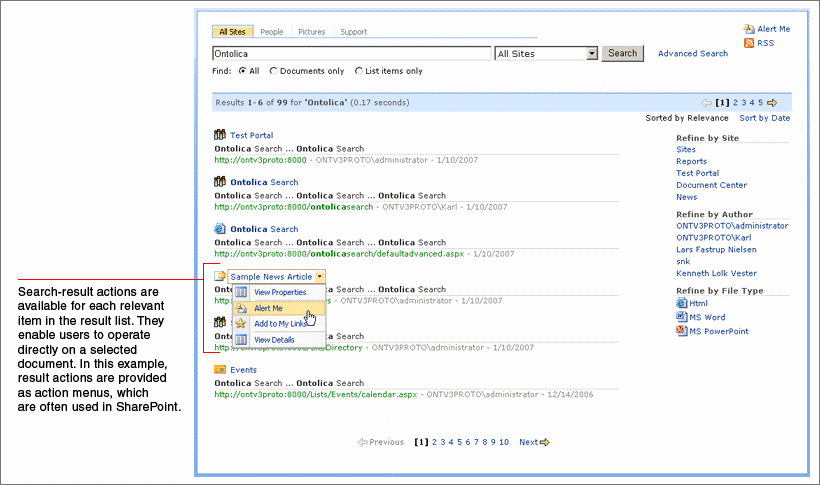Click the View Details menu icon
The height and width of the screenshot is (485, 820).
point(241,340)
